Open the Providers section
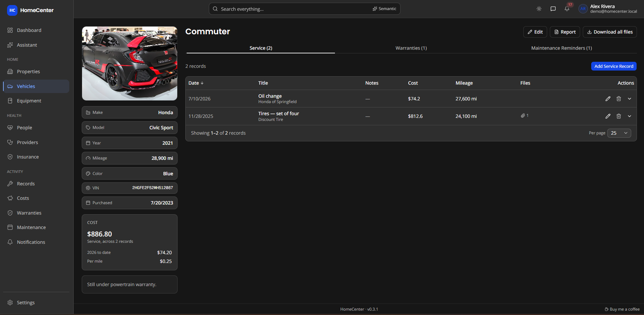This screenshot has height=315, width=644. [36, 142]
